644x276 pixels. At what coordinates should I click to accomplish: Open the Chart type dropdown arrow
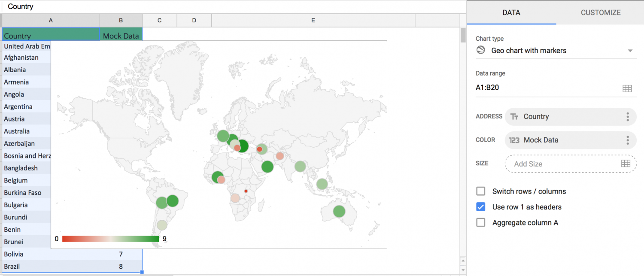(x=630, y=51)
